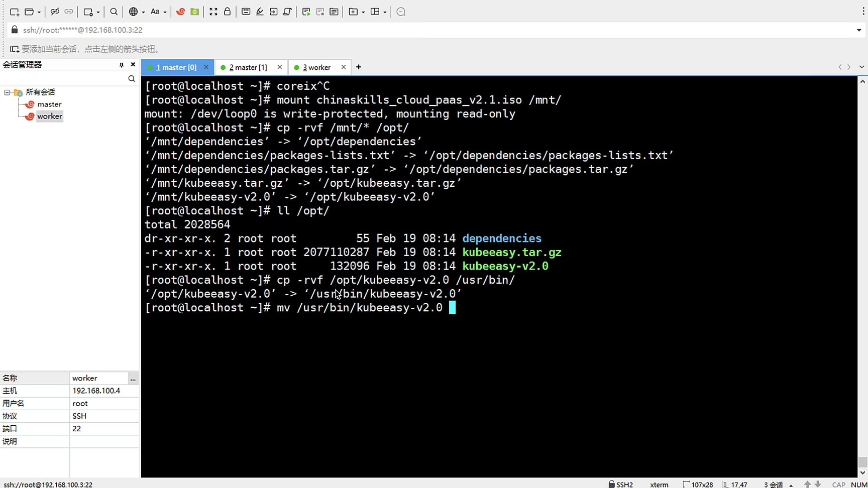
Task: Launch Xmanager red swirl icon
Action: pos(180,12)
